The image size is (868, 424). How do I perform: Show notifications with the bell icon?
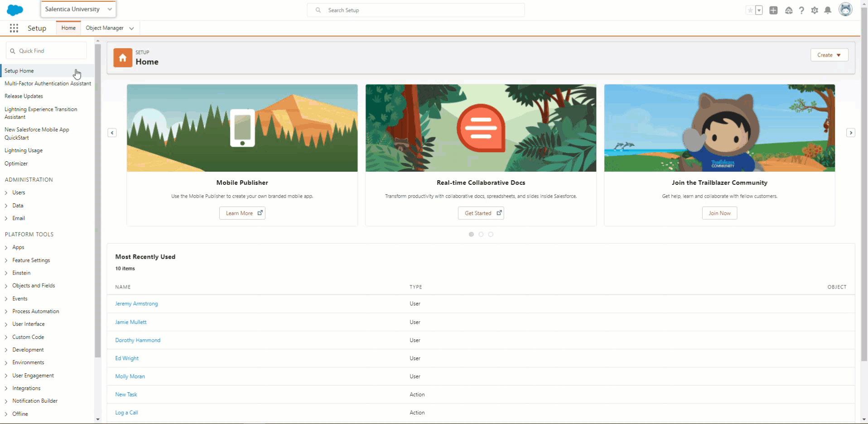tap(828, 10)
